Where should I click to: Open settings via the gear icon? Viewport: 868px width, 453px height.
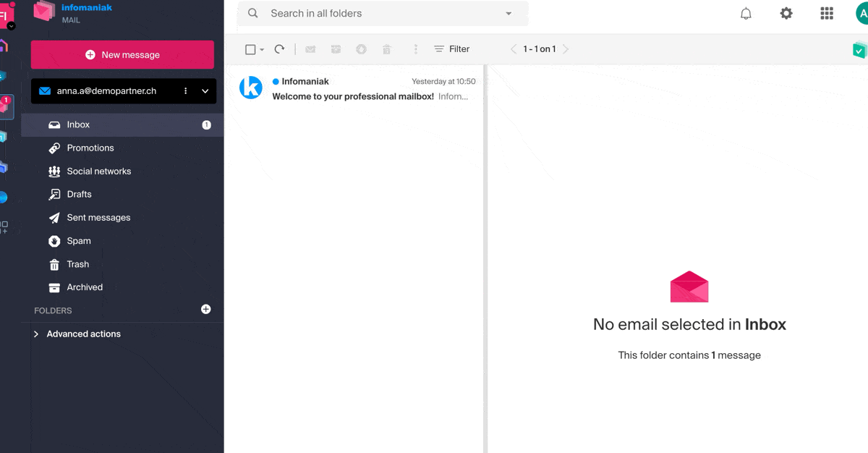(x=786, y=13)
